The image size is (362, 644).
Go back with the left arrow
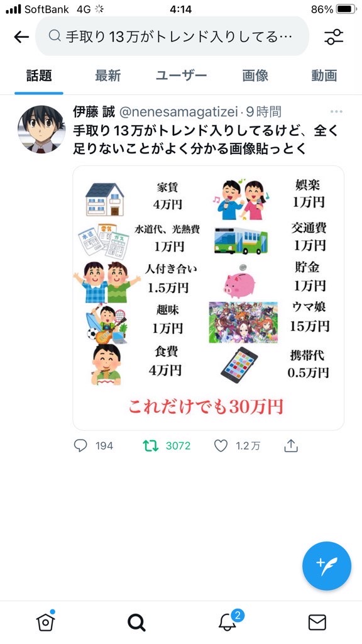click(x=21, y=37)
